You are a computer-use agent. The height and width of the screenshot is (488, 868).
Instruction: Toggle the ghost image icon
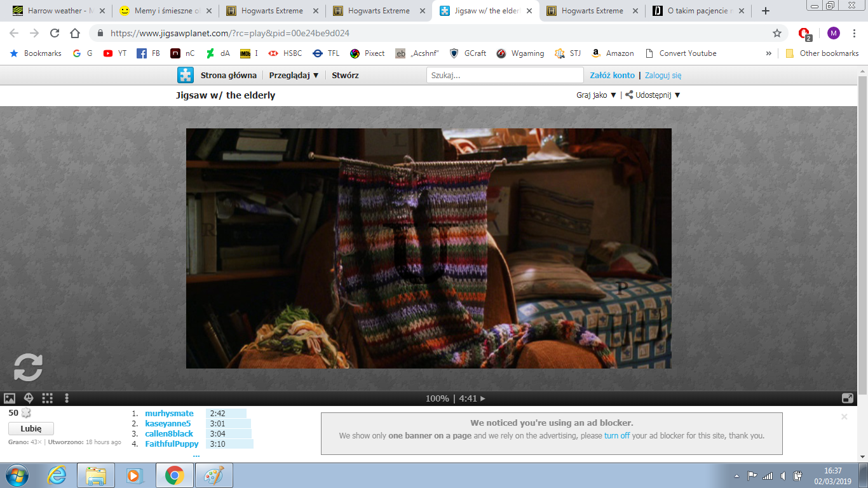tap(29, 398)
